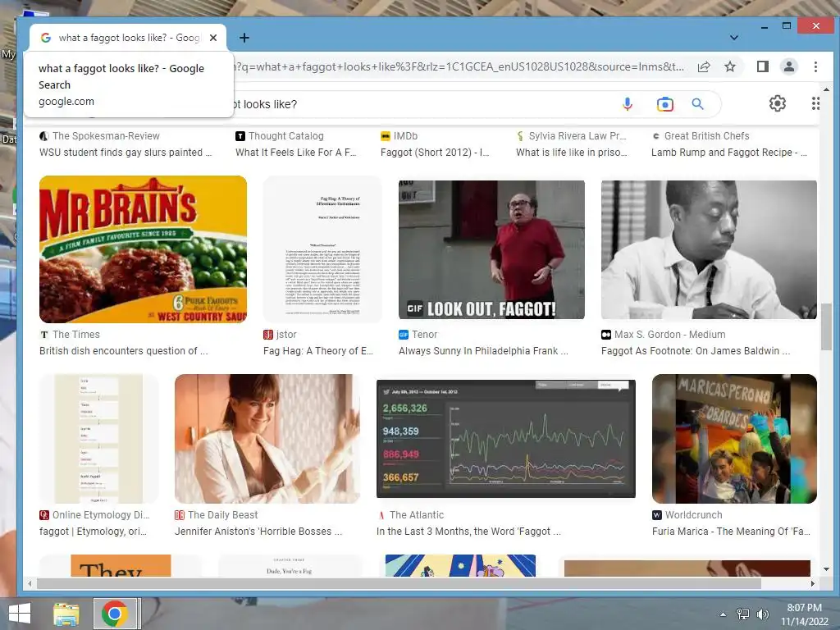This screenshot has width=840, height=630.
Task: Open the jstor document page thumbnail
Action: point(322,249)
